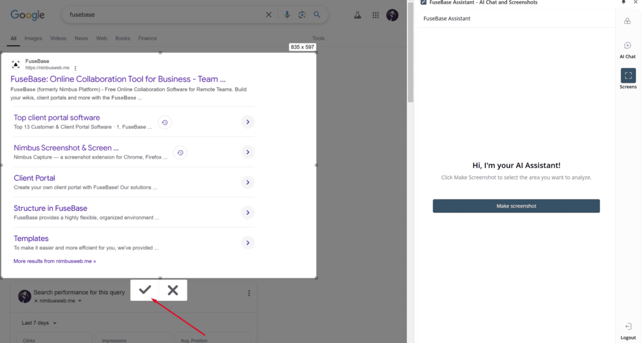Viewport: 644px width, 343px height.
Task: Confirm screenshot selection with the checkmark
Action: (145, 290)
